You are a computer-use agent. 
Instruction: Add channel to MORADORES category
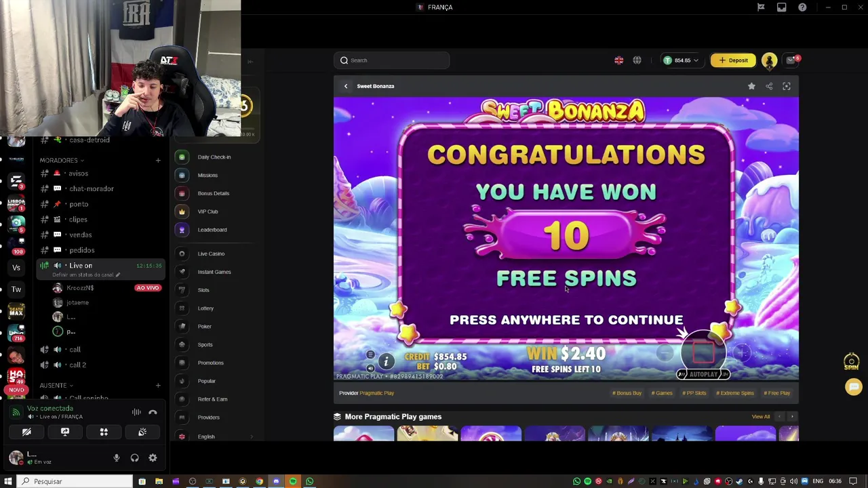pyautogui.click(x=158, y=161)
